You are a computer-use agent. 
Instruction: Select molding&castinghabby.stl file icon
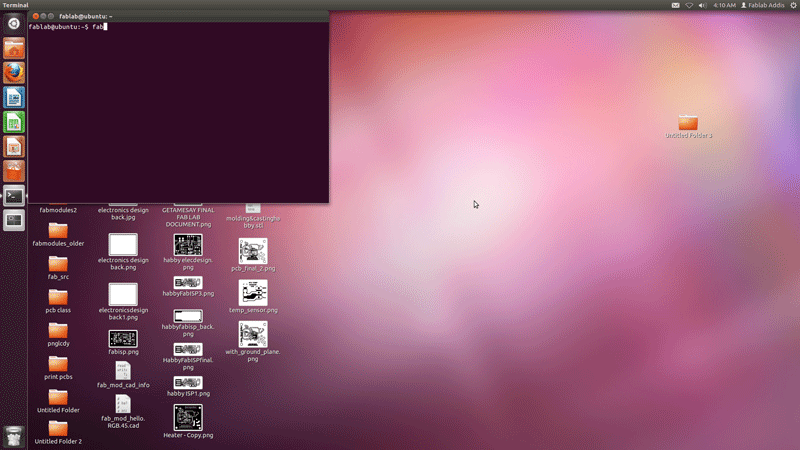253,209
